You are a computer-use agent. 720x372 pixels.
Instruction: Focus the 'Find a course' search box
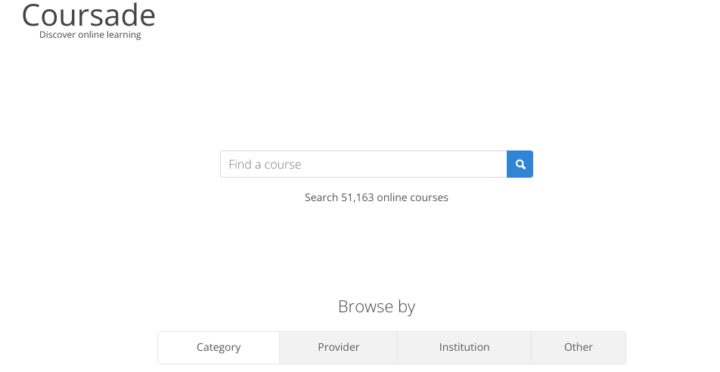pyautogui.click(x=363, y=164)
